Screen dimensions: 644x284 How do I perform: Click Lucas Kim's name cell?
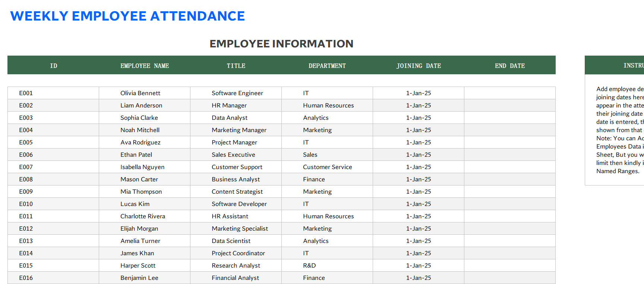click(x=145, y=204)
